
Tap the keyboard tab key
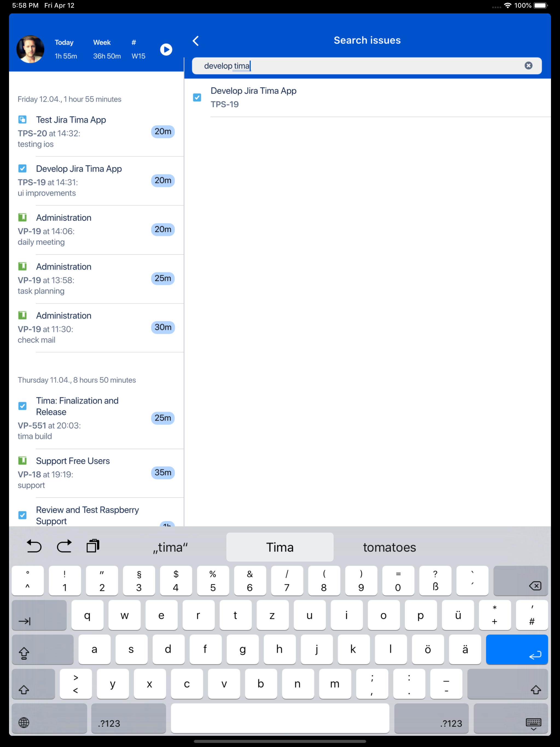(x=39, y=615)
